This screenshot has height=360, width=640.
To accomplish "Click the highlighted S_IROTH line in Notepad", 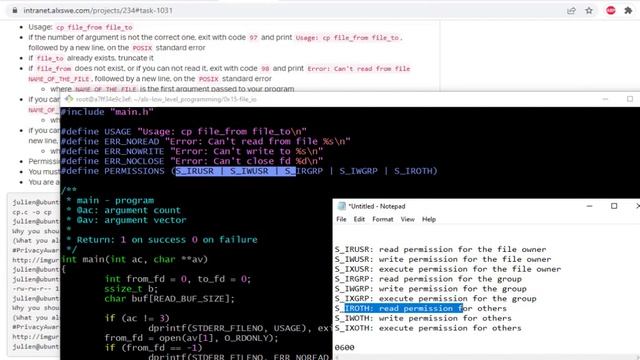I will (x=421, y=308).
